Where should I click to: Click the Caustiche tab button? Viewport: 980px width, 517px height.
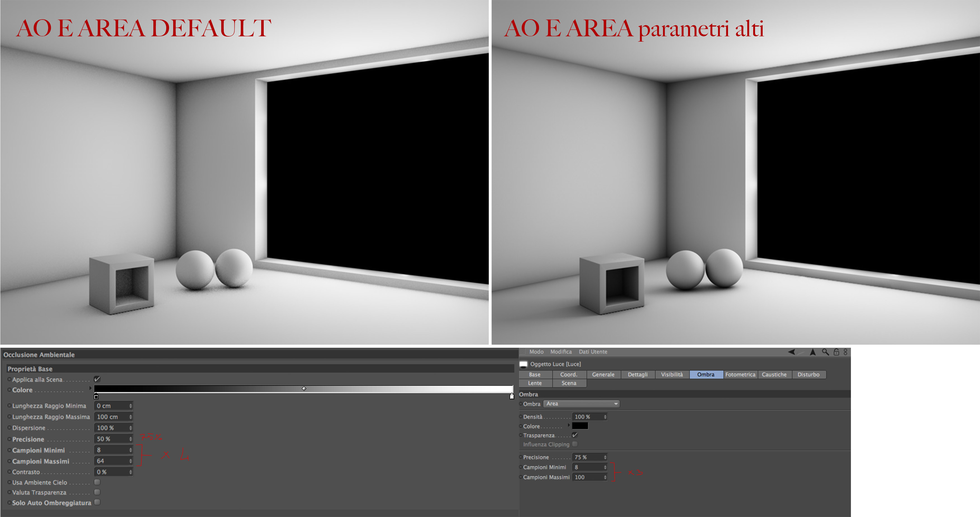pos(774,374)
